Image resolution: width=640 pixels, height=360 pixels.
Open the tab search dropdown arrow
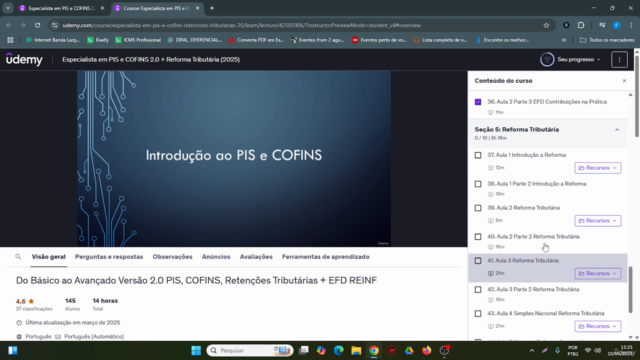click(8, 8)
